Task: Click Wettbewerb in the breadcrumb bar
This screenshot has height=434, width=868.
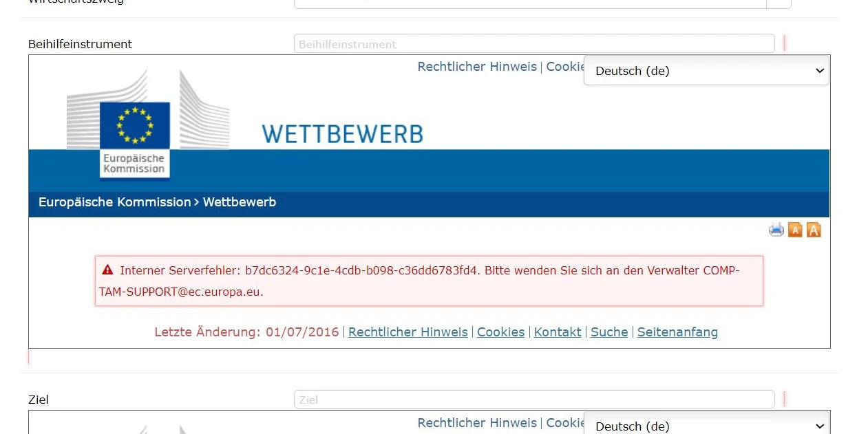Action: click(x=240, y=202)
